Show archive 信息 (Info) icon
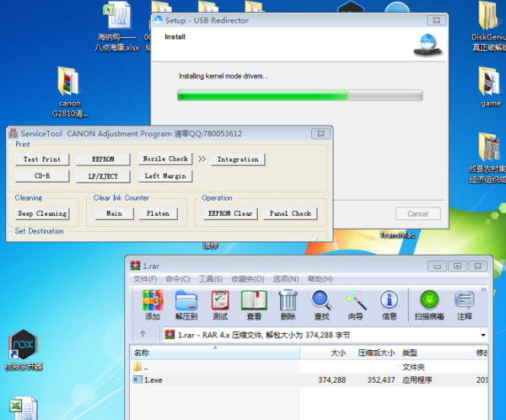Viewport: 506px width, 420px height. [x=389, y=304]
